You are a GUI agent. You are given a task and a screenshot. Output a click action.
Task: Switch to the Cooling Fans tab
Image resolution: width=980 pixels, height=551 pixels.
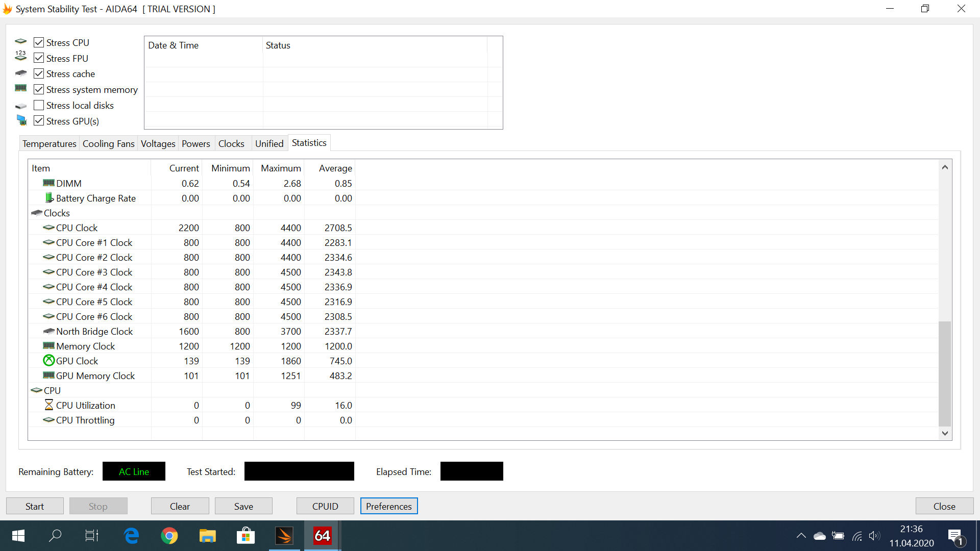click(108, 144)
